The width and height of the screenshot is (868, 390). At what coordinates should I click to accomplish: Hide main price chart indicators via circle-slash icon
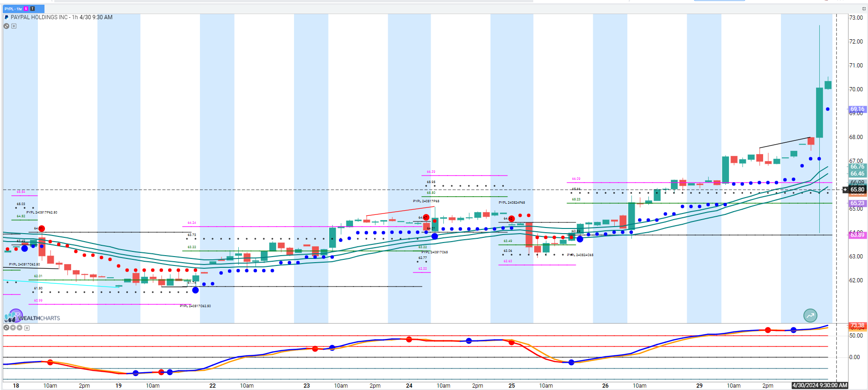coord(7,26)
